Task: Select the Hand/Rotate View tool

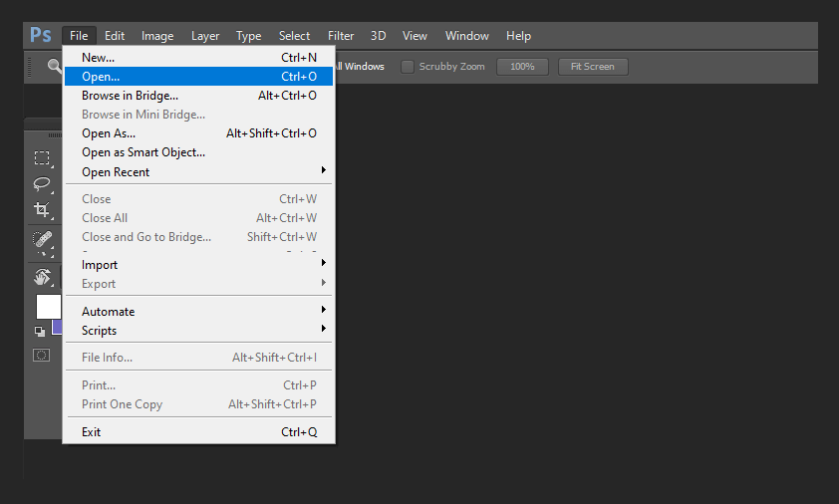Action: pos(42,277)
